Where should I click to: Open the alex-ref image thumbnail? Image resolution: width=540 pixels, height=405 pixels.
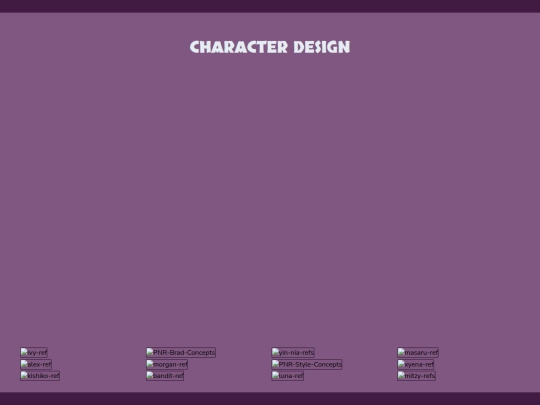click(x=36, y=364)
